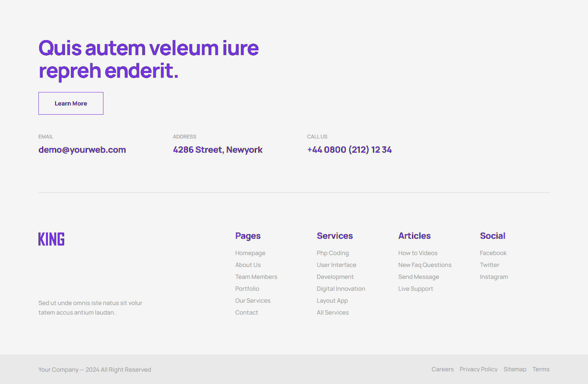Viewport: 588px width, 384px height.
Task: Click the Learn More button
Action: pyautogui.click(x=71, y=103)
